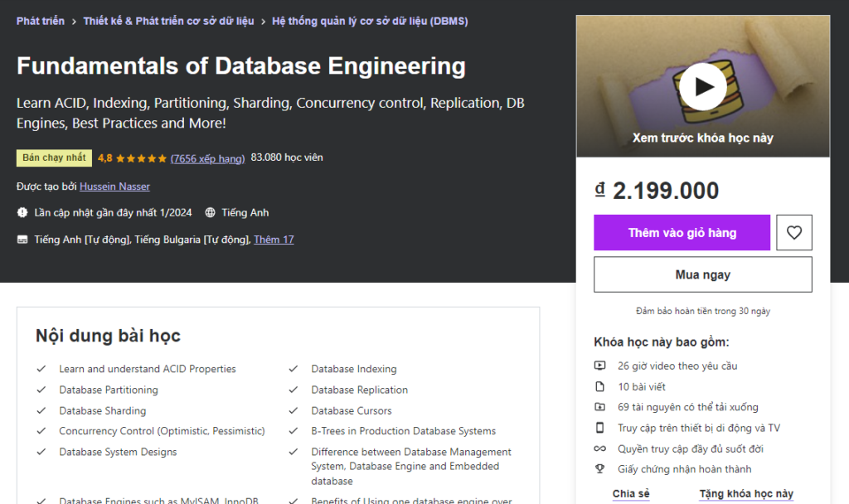Click the articles document icon

click(x=600, y=386)
